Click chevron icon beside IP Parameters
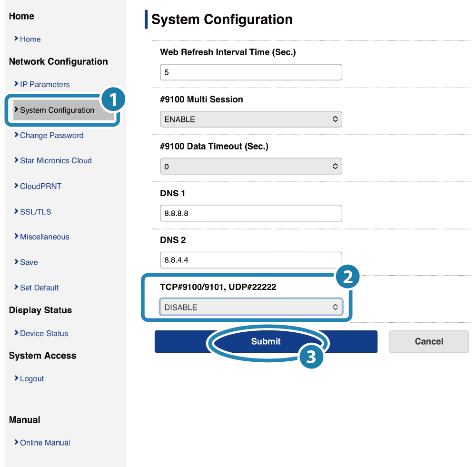Image resolution: width=476 pixels, height=467 pixels. click(16, 83)
